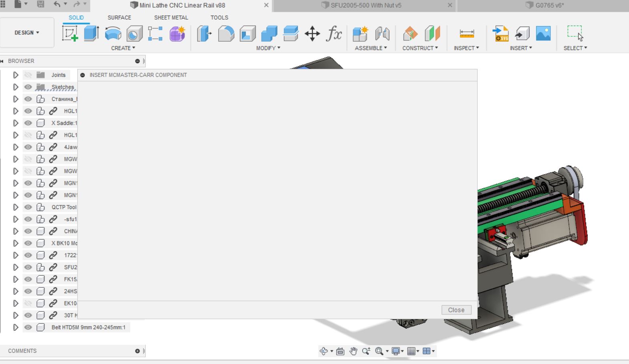The width and height of the screenshot is (629, 364).
Task: Select the Fillet tool
Action: pos(226,34)
